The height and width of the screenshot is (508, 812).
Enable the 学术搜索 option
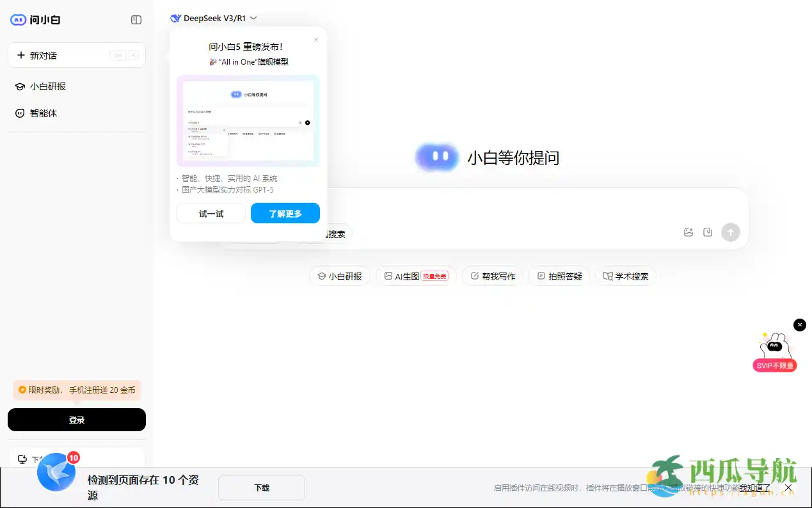[625, 276]
